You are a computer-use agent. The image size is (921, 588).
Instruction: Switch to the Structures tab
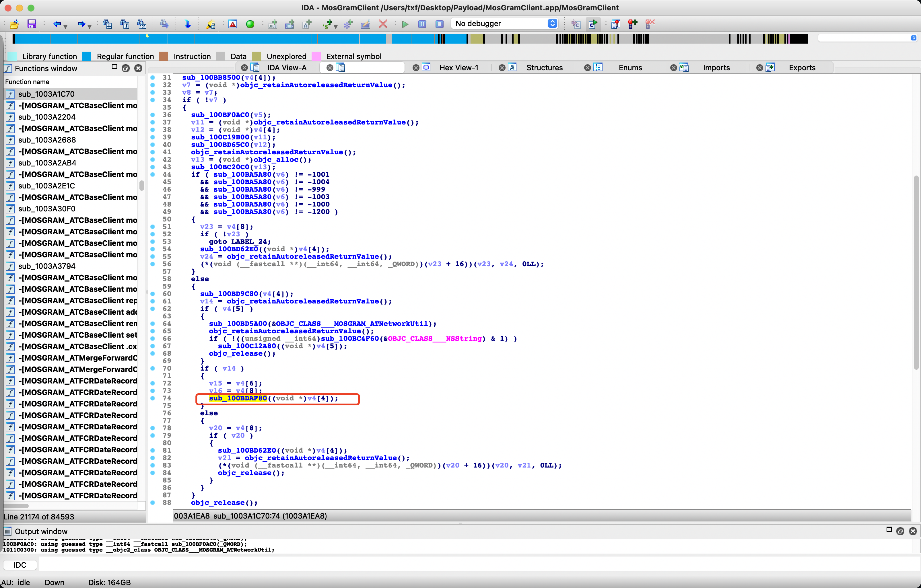(544, 68)
